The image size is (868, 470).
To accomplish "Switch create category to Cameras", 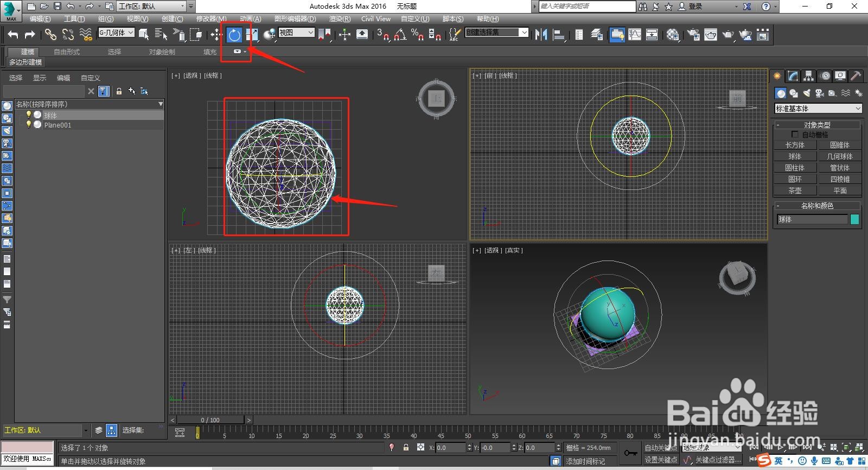I will pos(820,93).
